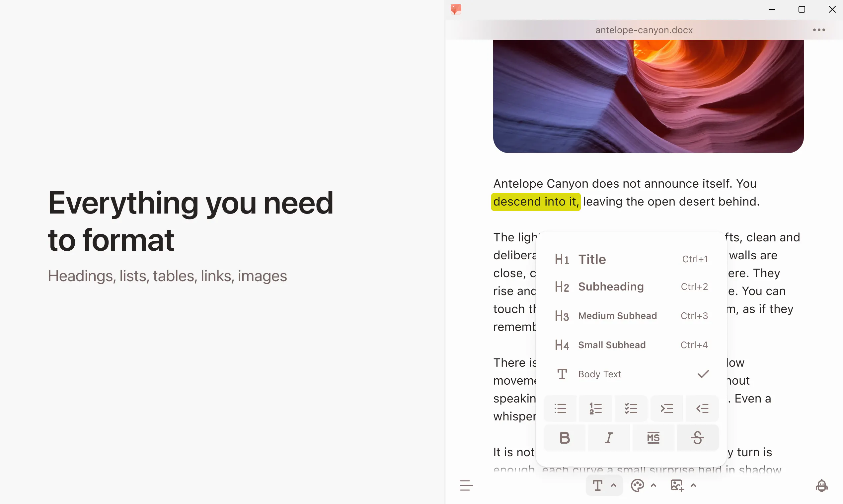Click 'Antelope Canyon does not announce itself' sentence
The image size is (843, 504).
pyautogui.click(x=613, y=184)
